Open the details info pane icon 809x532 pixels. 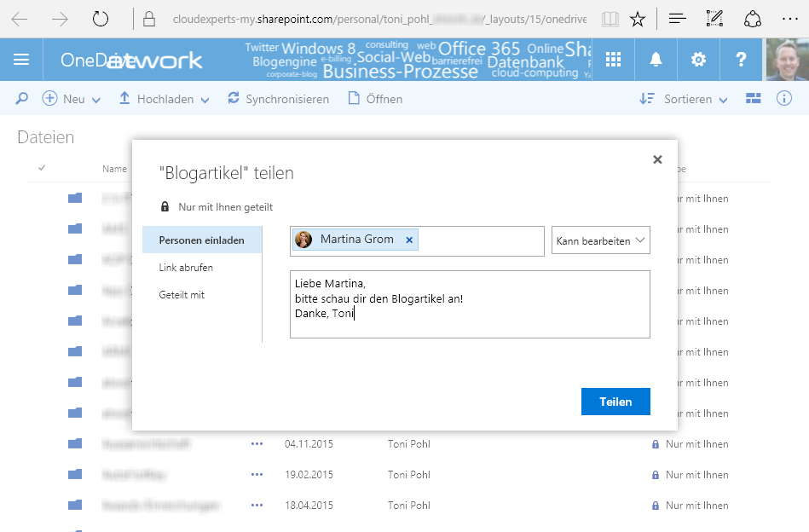[784, 99]
